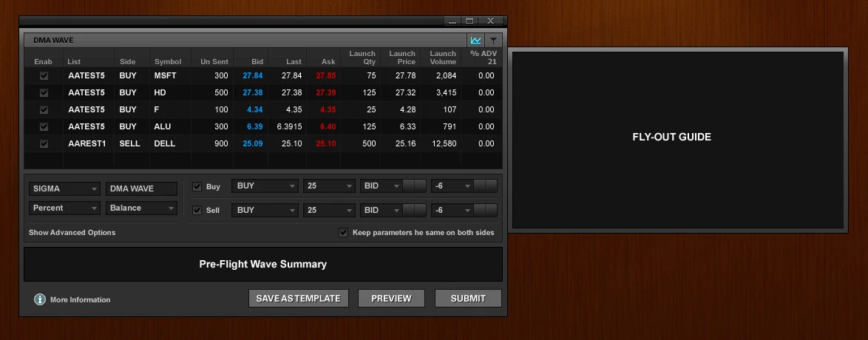The height and width of the screenshot is (340, 868).
Task: Sort by the Un Sent column header
Action: tap(214, 61)
